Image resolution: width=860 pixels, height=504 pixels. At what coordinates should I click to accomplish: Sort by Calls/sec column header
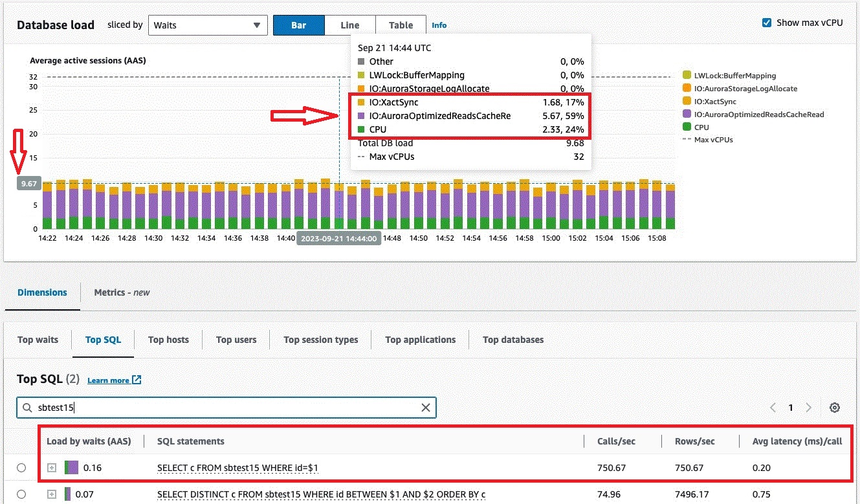tap(617, 441)
